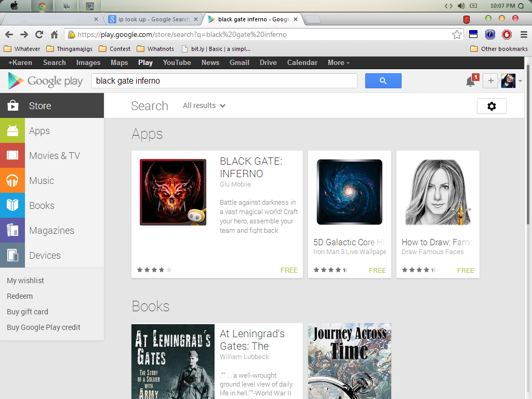Open the My wishlist link
The height and width of the screenshot is (399, 532).
pos(25,281)
